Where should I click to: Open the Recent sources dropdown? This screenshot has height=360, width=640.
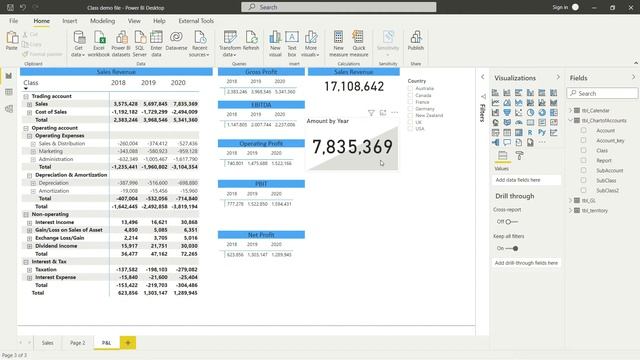pos(199,43)
